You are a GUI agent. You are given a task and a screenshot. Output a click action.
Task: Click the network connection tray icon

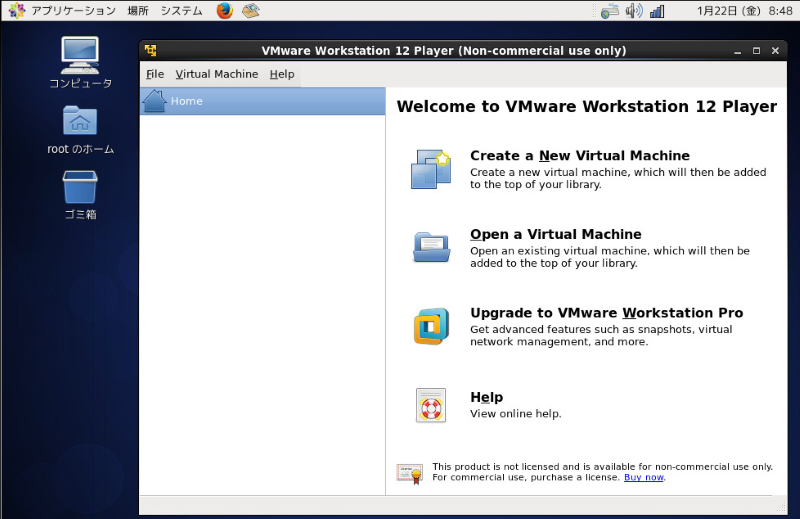[610, 11]
